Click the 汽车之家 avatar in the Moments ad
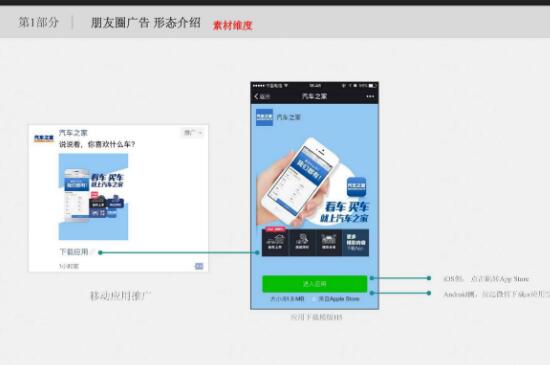The height and width of the screenshot is (365, 550). (43, 138)
